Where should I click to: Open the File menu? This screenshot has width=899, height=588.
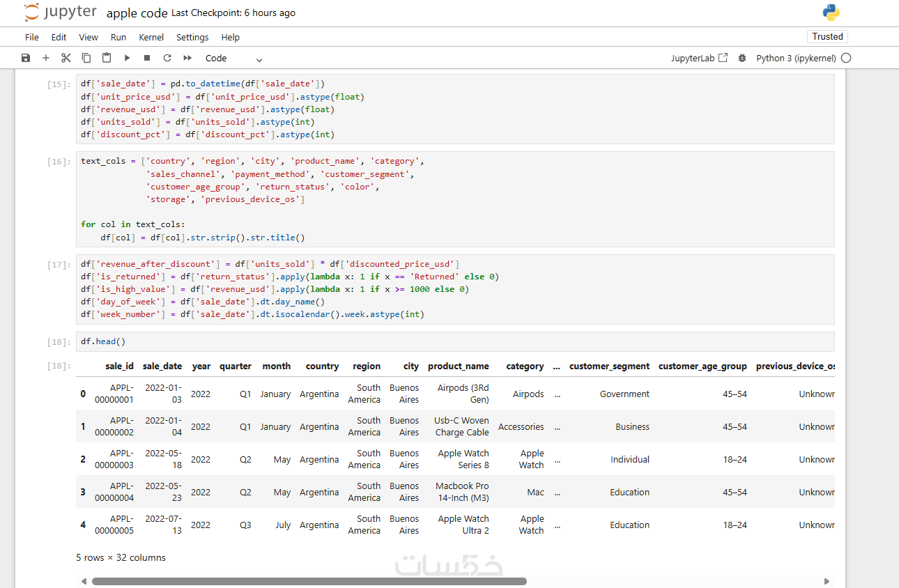(x=32, y=38)
